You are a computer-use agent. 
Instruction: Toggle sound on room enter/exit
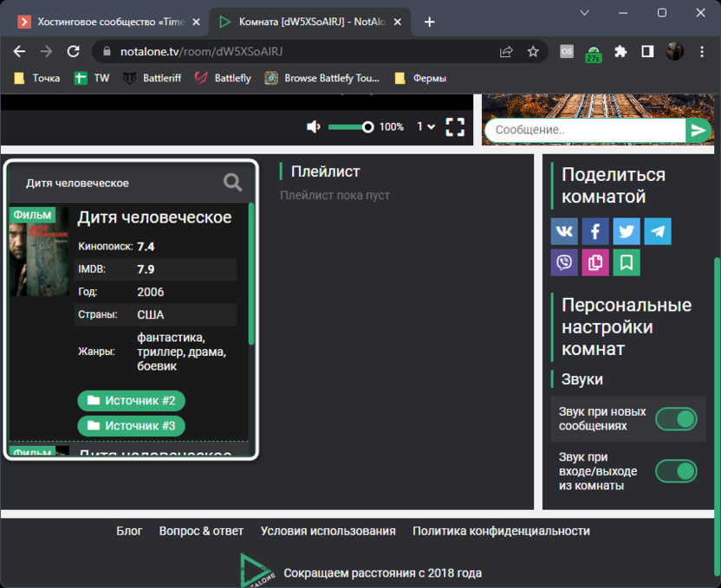coord(676,471)
